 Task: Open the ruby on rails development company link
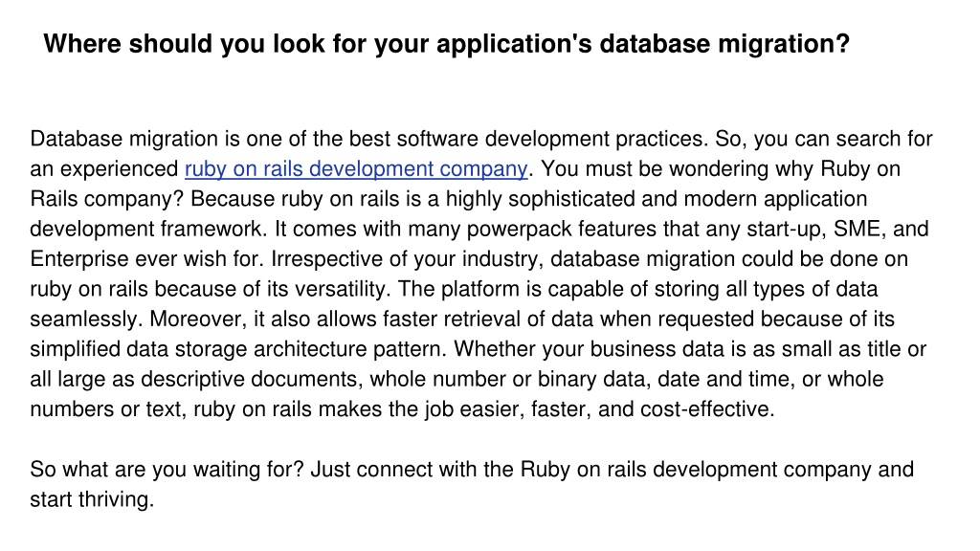[x=356, y=169]
